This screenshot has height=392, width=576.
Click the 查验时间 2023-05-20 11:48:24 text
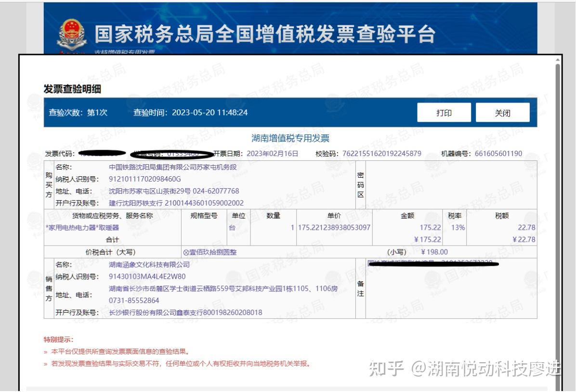pyautogui.click(x=190, y=112)
